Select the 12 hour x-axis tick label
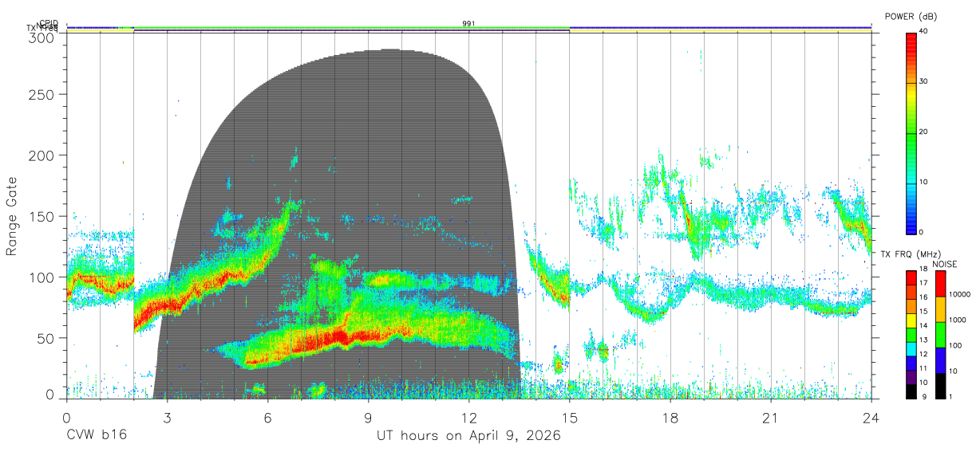Screen dimensions: 980x452 pyautogui.click(x=469, y=418)
